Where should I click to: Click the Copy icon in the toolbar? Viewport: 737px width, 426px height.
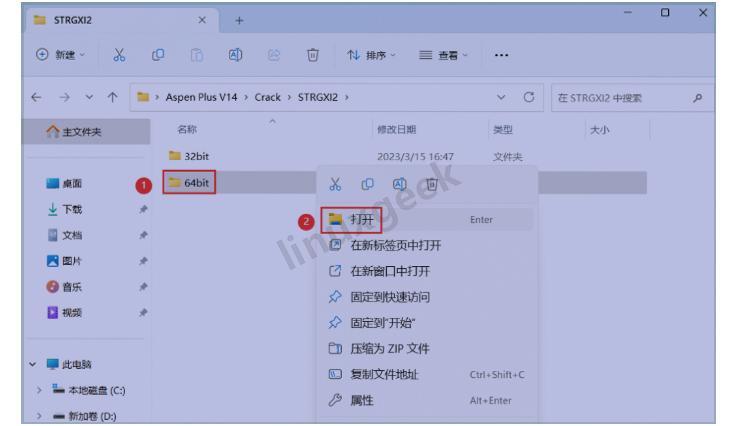[158, 55]
